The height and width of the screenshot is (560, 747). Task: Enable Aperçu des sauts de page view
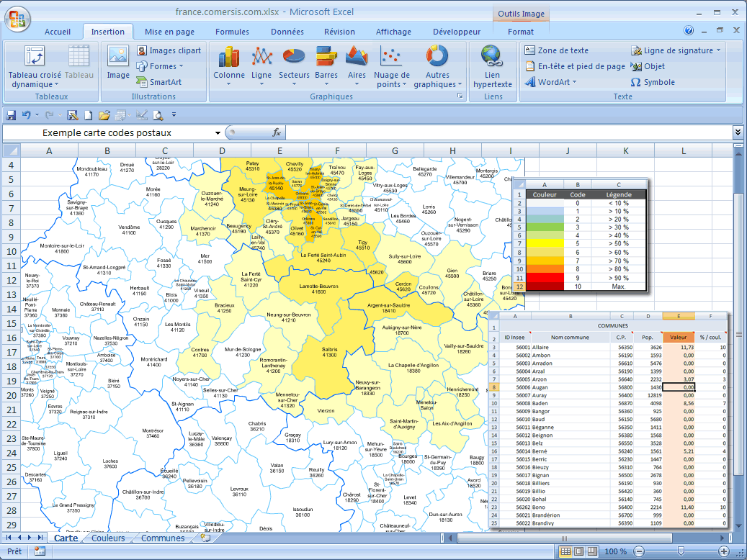(x=591, y=551)
